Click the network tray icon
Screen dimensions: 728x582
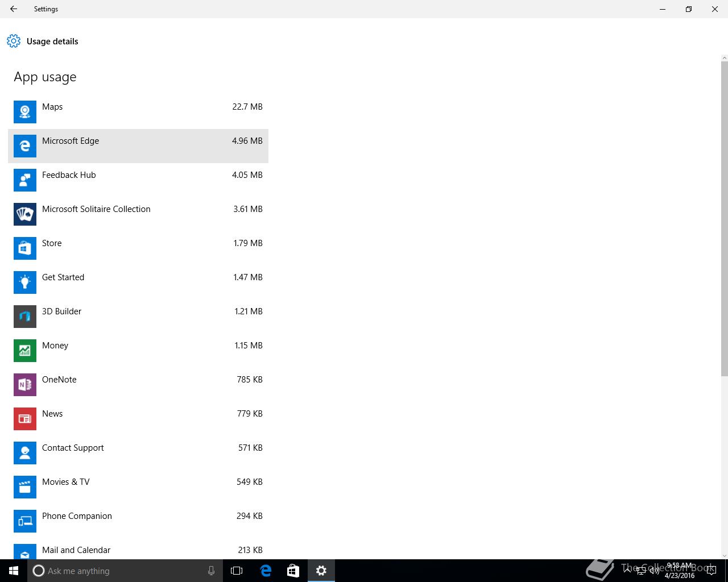pos(641,571)
